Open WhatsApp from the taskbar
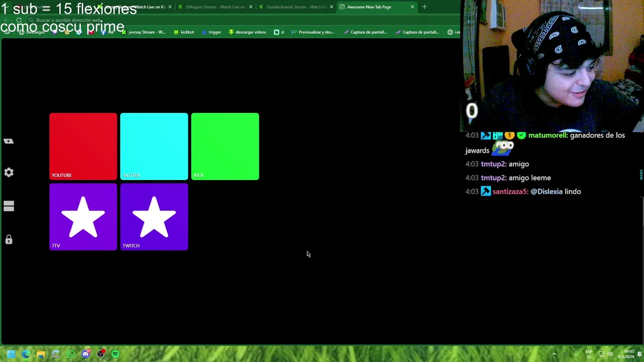 pos(70,354)
